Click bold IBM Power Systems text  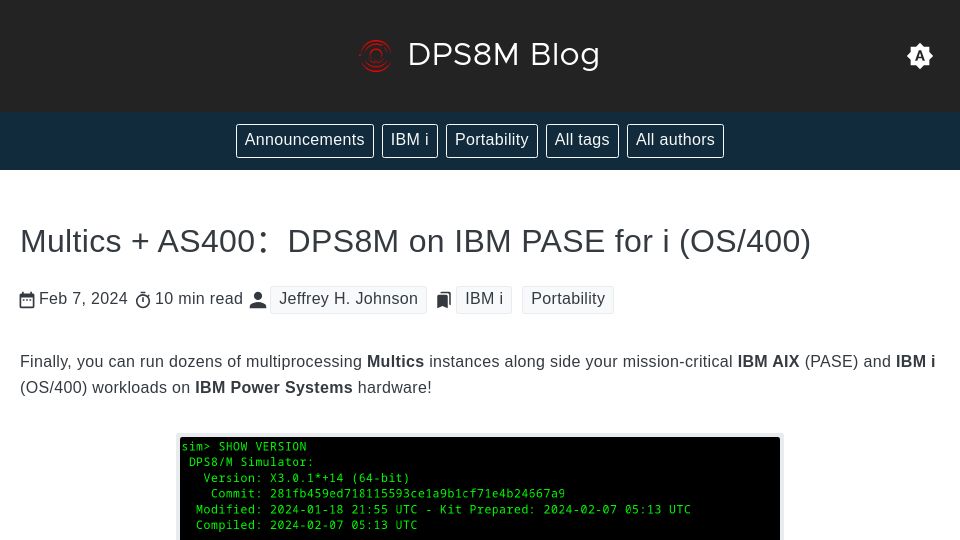pyautogui.click(x=274, y=388)
